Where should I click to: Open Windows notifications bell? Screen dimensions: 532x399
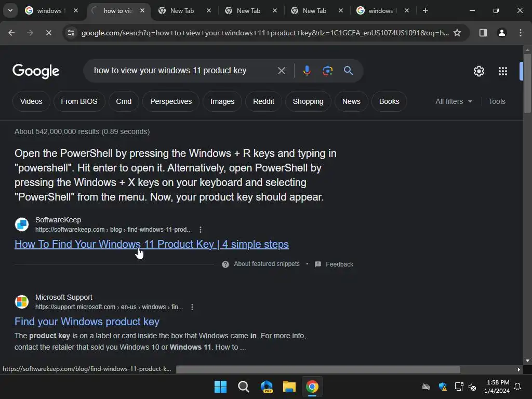coord(517,387)
